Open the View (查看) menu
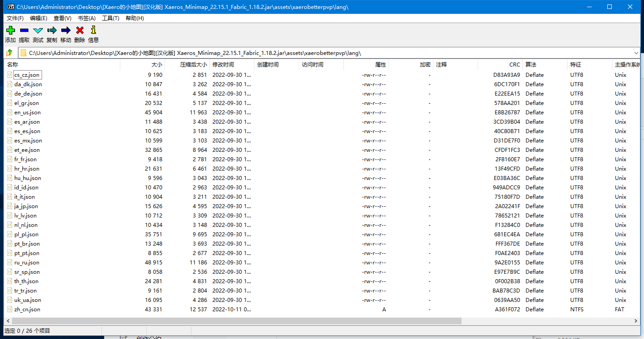The image size is (644, 339). coord(63,18)
